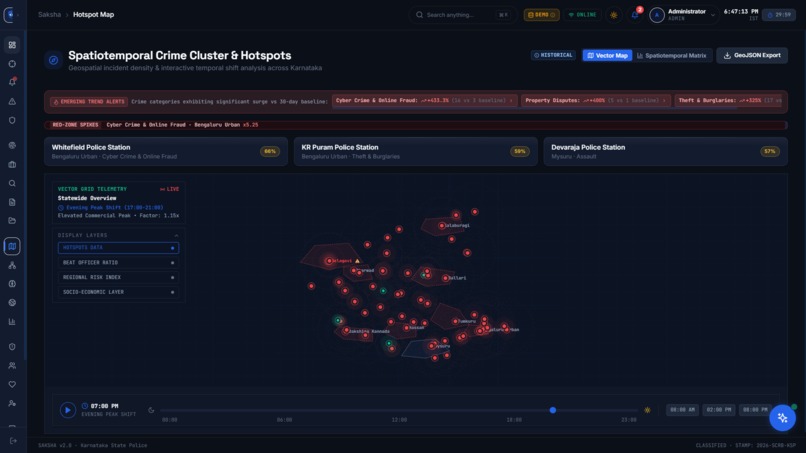Click the Theft & Burglaries trend alert
806x453 pixels.
pos(730,101)
